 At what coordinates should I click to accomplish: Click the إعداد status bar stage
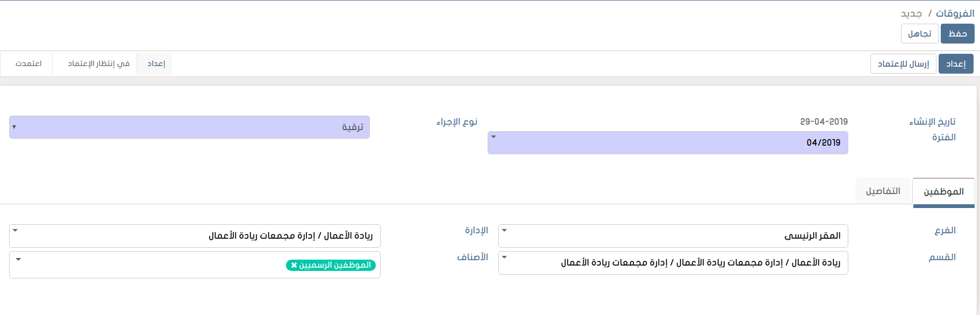pyautogui.click(x=156, y=63)
